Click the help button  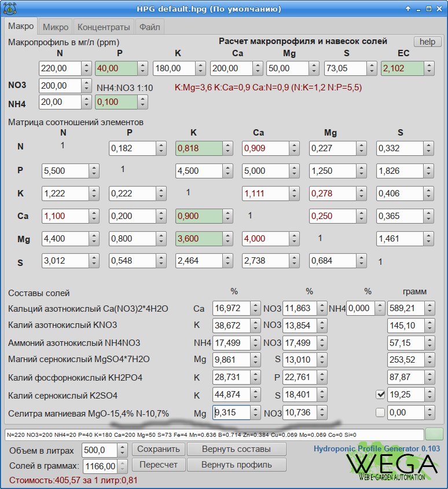click(x=427, y=42)
